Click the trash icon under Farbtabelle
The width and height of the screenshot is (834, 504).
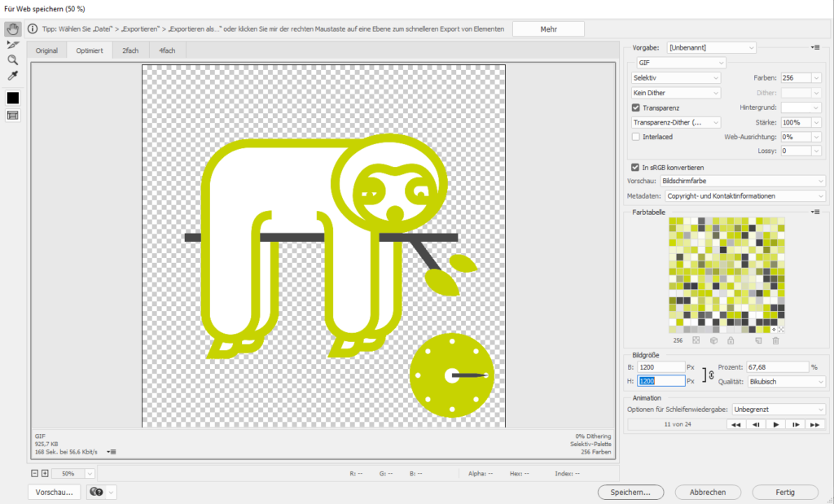point(775,340)
